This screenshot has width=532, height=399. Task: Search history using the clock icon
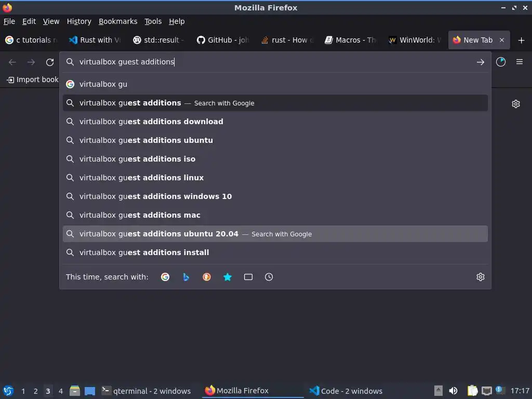click(x=269, y=277)
